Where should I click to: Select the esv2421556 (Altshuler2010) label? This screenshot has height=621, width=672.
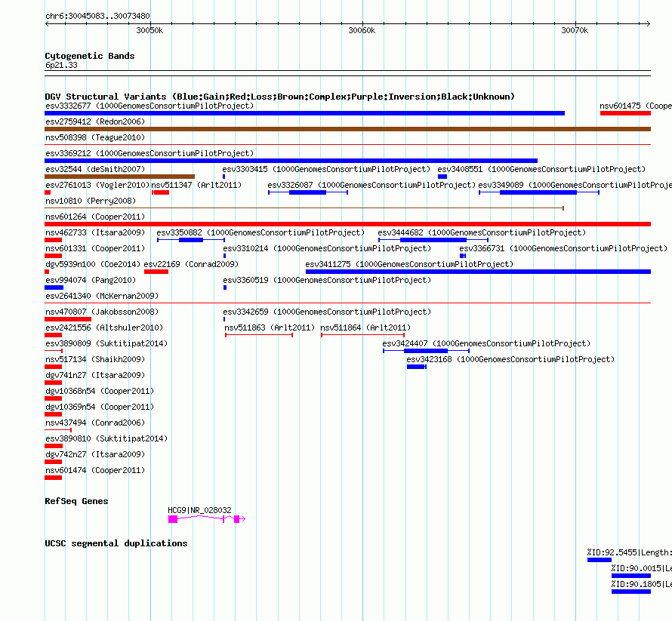104,327
